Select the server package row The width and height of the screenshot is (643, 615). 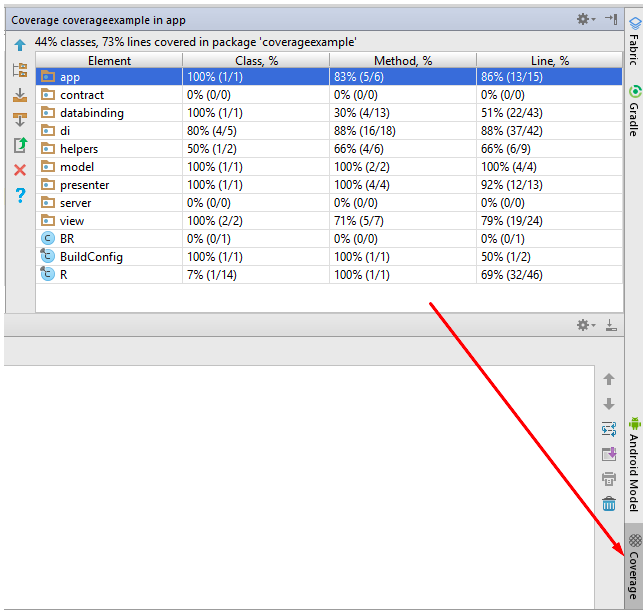click(329, 203)
